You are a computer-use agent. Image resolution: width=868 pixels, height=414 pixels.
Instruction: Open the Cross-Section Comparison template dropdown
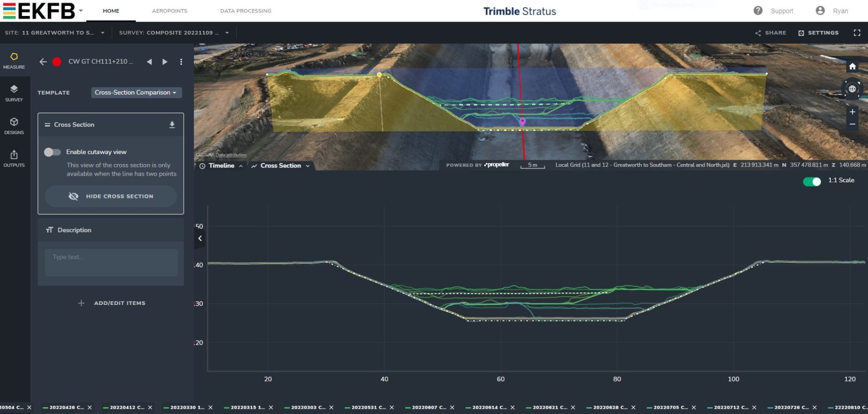tap(136, 93)
